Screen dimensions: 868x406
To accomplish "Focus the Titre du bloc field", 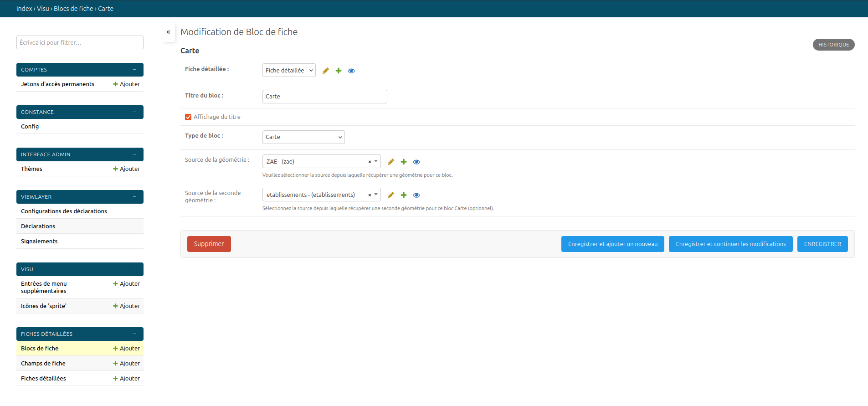I will click(325, 97).
